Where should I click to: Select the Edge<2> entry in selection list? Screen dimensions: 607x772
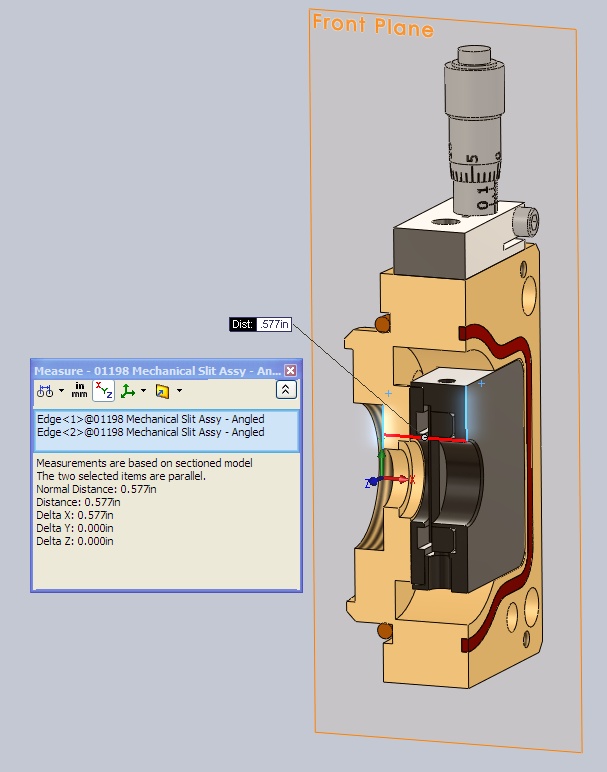(151, 432)
